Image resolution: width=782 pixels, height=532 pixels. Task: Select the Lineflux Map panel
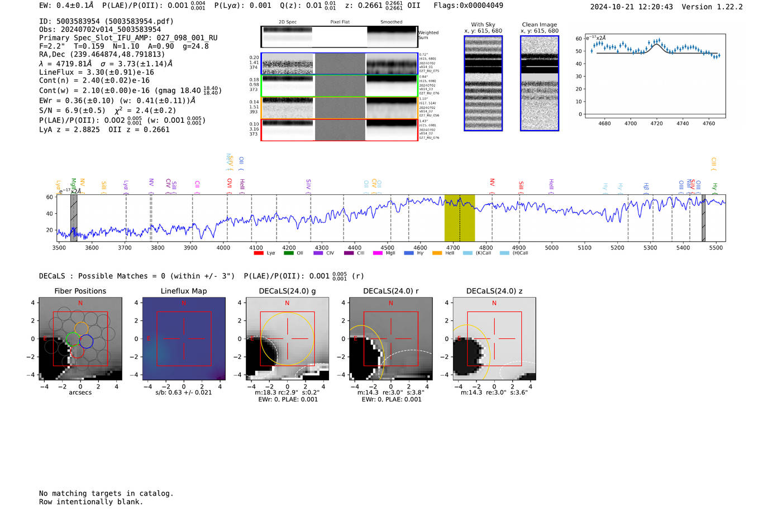coord(184,339)
